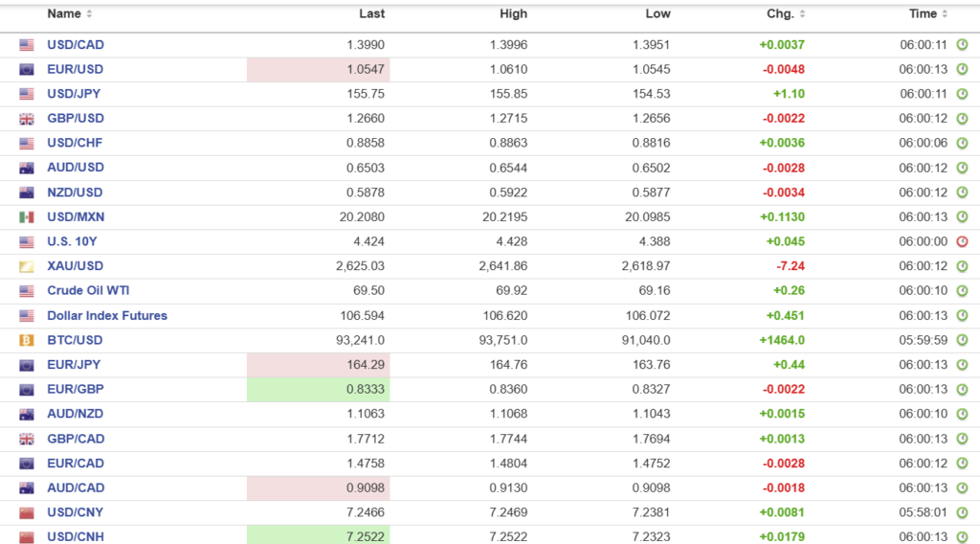The image size is (980, 544).
Task: Open the Crude Oil WTI link
Action: click(90, 291)
